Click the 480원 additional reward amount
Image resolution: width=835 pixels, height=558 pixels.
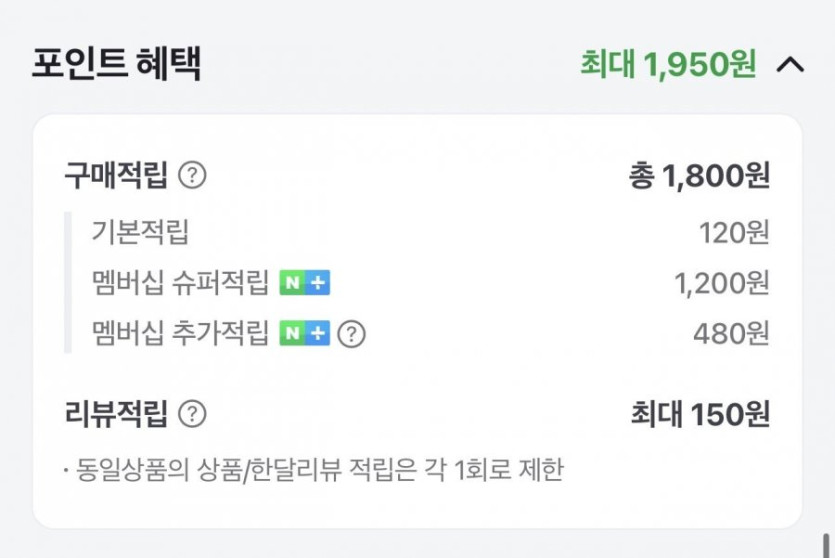pyautogui.click(x=731, y=333)
